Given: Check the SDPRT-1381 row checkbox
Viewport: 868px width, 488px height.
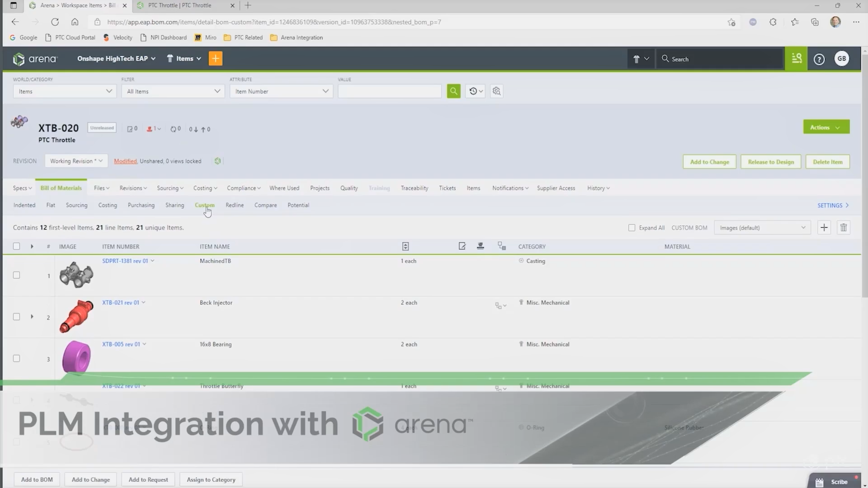Looking at the screenshot, I should click(x=16, y=275).
